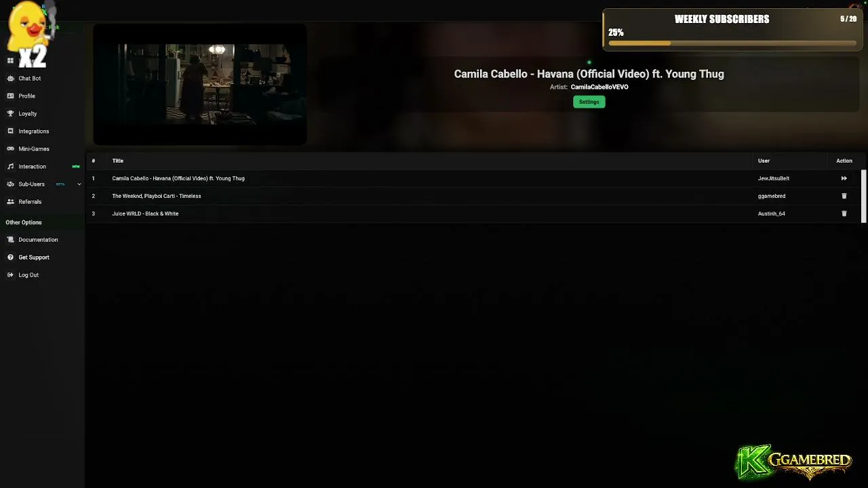Screen dimensions: 868x488
Task: Click the large now-playing Havana title heading
Action: (589, 74)
